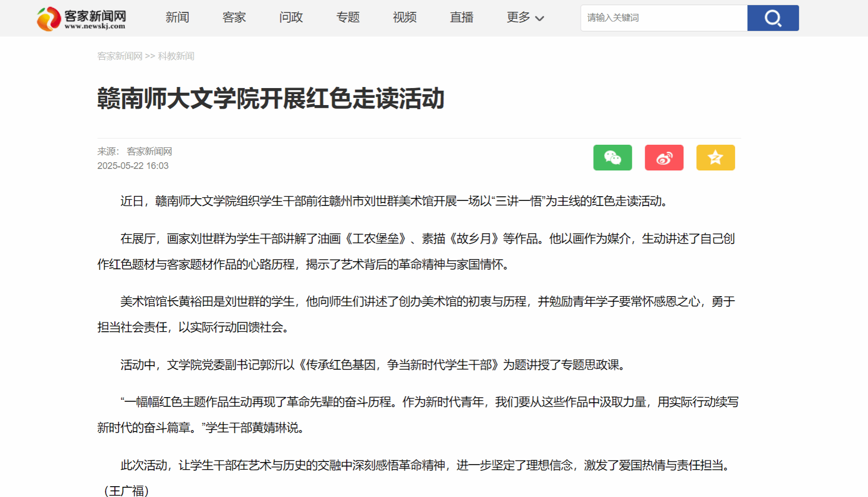Image resolution: width=868 pixels, height=497 pixels.
Task: Open the 客家 menu item
Action: (234, 18)
